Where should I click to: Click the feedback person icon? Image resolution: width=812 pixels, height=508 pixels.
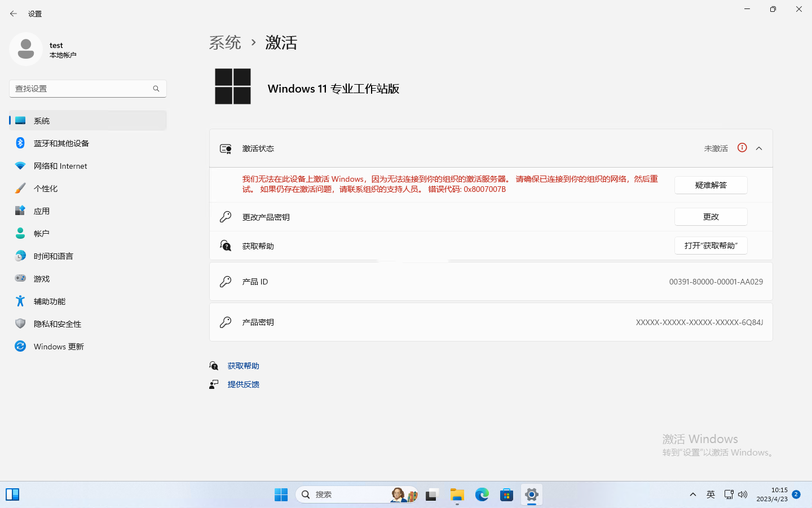[x=214, y=384]
